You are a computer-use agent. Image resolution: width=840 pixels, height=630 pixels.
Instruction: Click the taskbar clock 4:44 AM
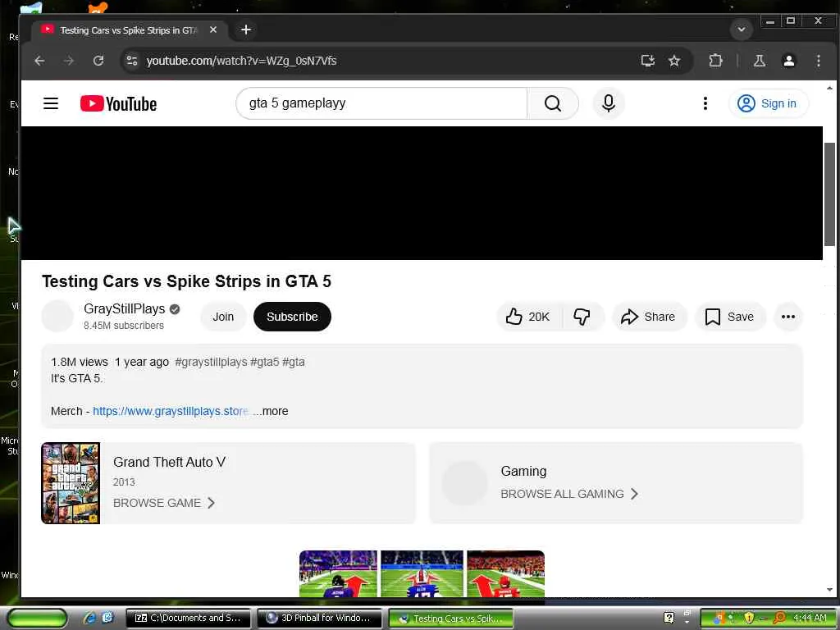click(810, 619)
